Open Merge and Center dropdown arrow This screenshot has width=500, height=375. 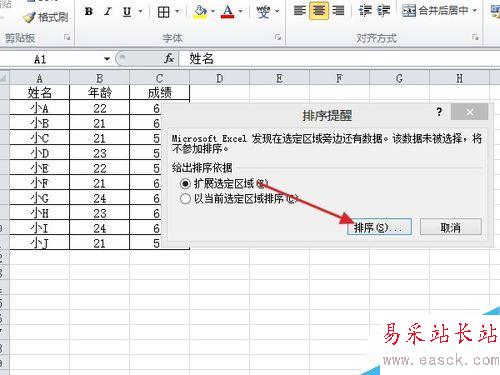pyautogui.click(x=475, y=11)
